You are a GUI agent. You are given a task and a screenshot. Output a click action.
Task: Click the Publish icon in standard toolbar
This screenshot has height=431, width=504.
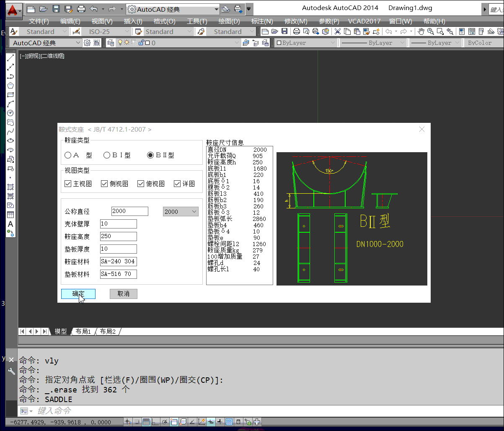click(x=316, y=31)
